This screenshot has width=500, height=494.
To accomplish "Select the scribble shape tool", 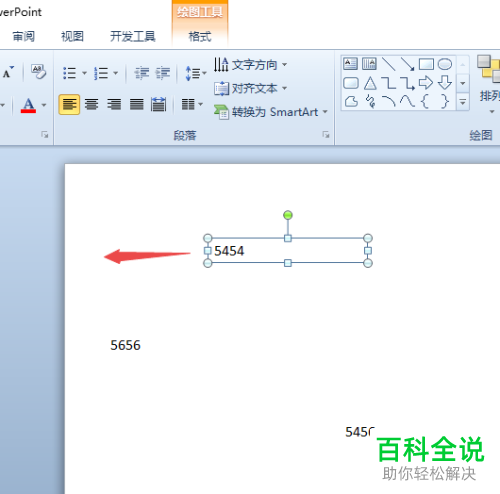I will point(370,101).
